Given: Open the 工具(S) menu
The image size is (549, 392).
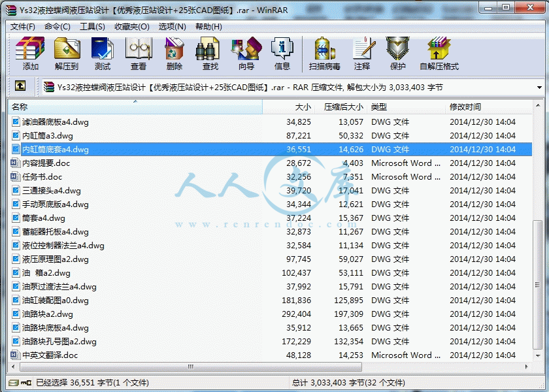Looking at the screenshot, I should tap(92, 27).
